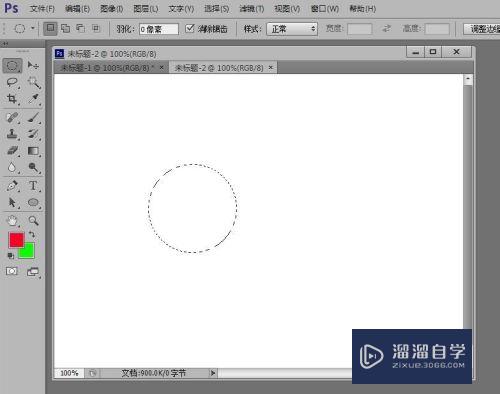Close the 未标题-1 tab

pyautogui.click(x=162, y=67)
